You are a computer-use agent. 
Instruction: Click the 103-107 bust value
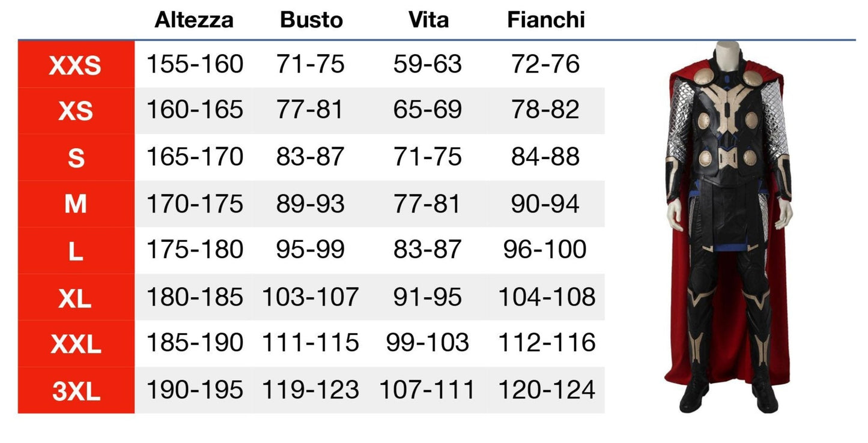(310, 297)
